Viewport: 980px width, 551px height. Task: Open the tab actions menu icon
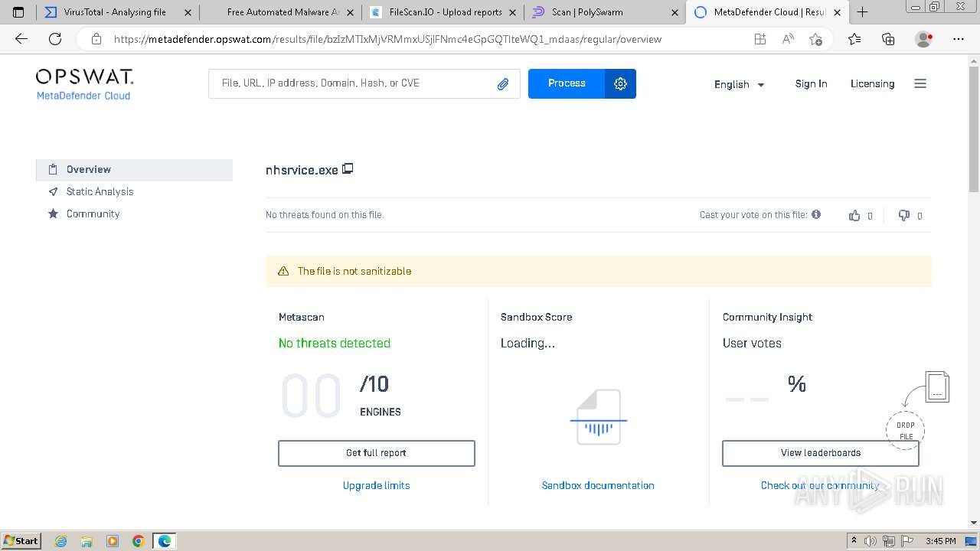[18, 12]
